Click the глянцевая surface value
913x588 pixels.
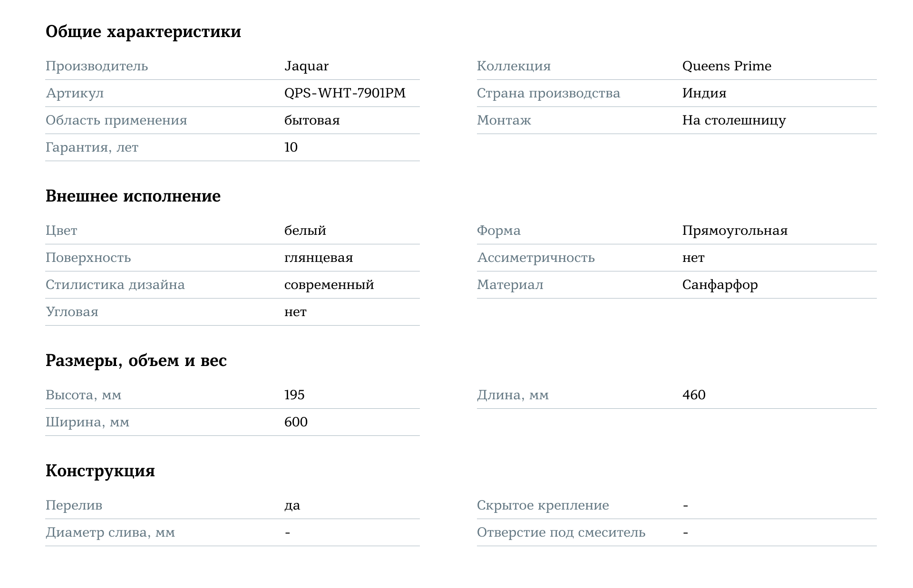coord(318,258)
